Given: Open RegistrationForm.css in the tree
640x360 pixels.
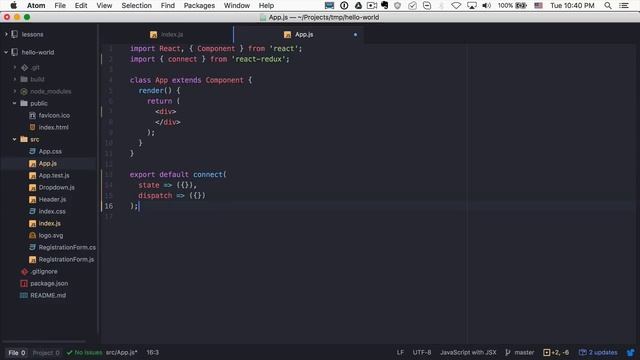Looking at the screenshot, I should tap(67, 247).
